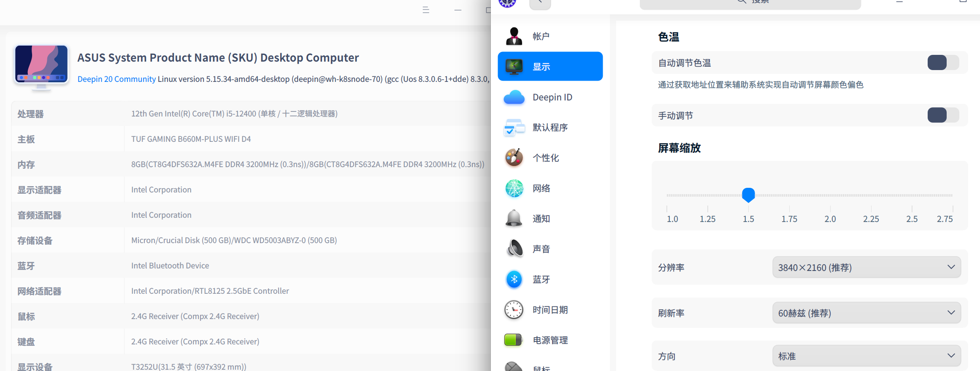Click the 内存 row label
This screenshot has width=980, height=371.
coord(26,165)
